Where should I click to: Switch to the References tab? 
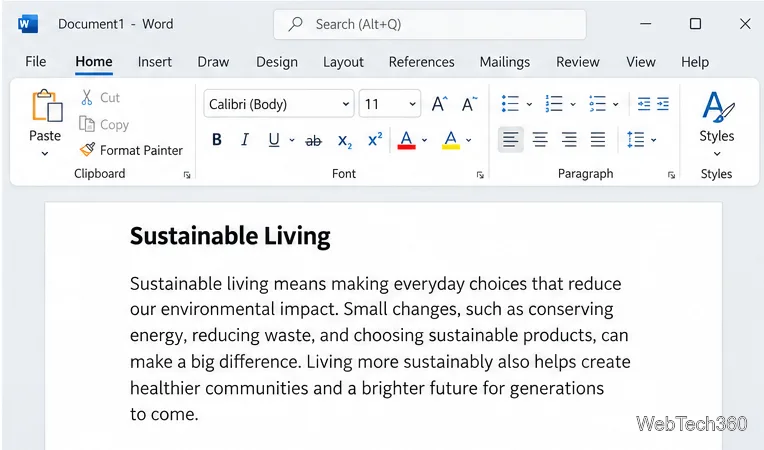pyautogui.click(x=421, y=62)
